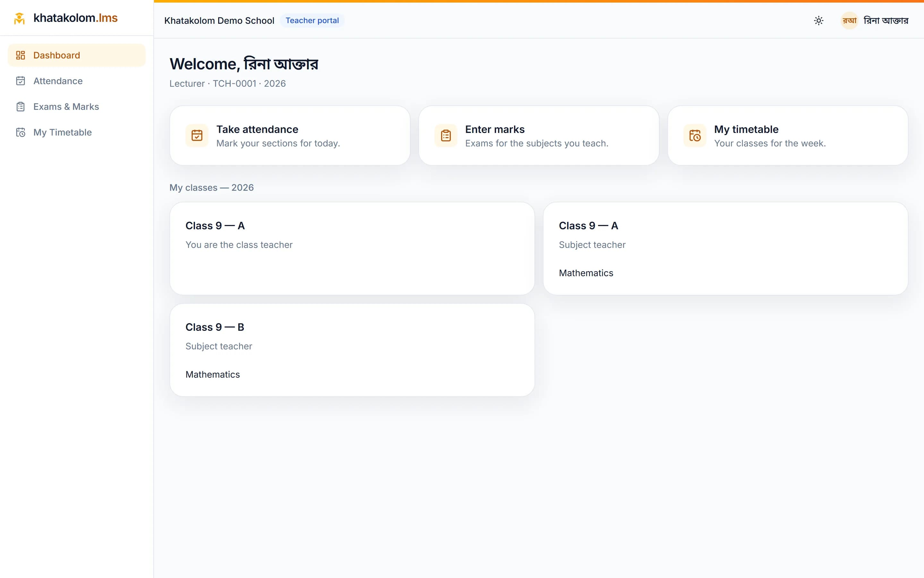This screenshot has width=924, height=578.
Task: Select the Enter marks card title
Action: pyautogui.click(x=495, y=129)
